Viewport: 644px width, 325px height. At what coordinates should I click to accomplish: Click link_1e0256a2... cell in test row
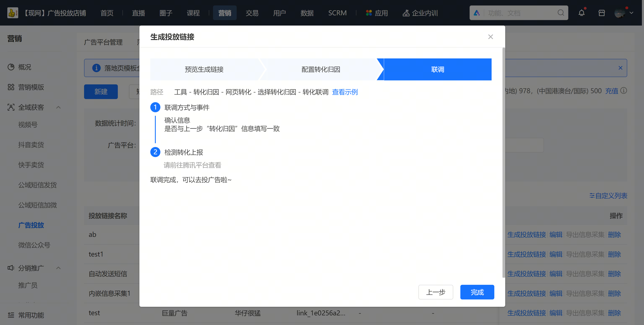[x=321, y=313]
